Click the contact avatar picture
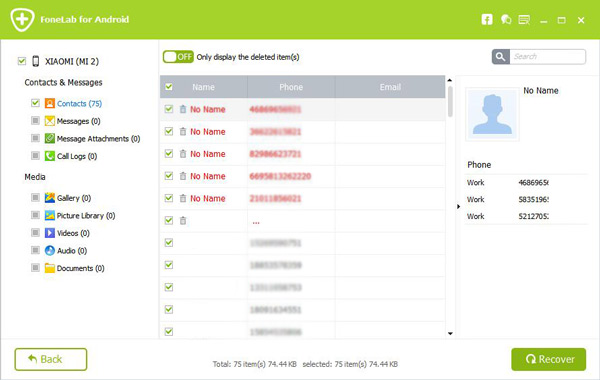600x380 pixels. pos(492,114)
